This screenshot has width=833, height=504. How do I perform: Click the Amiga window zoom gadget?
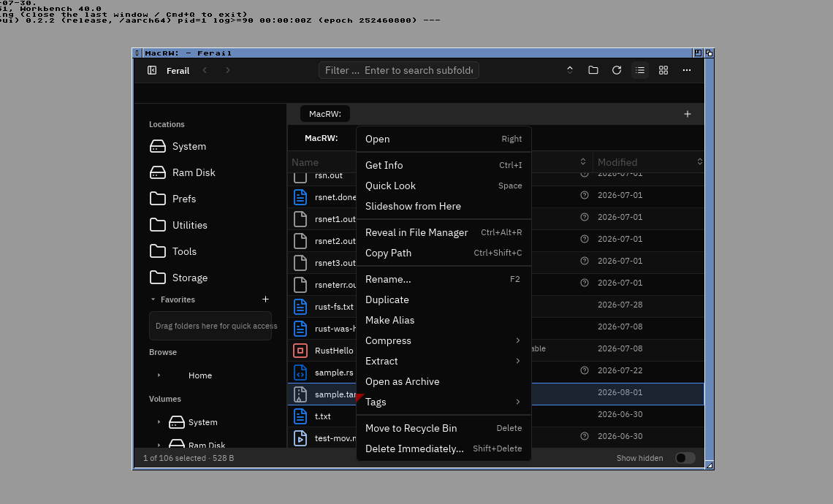698,53
